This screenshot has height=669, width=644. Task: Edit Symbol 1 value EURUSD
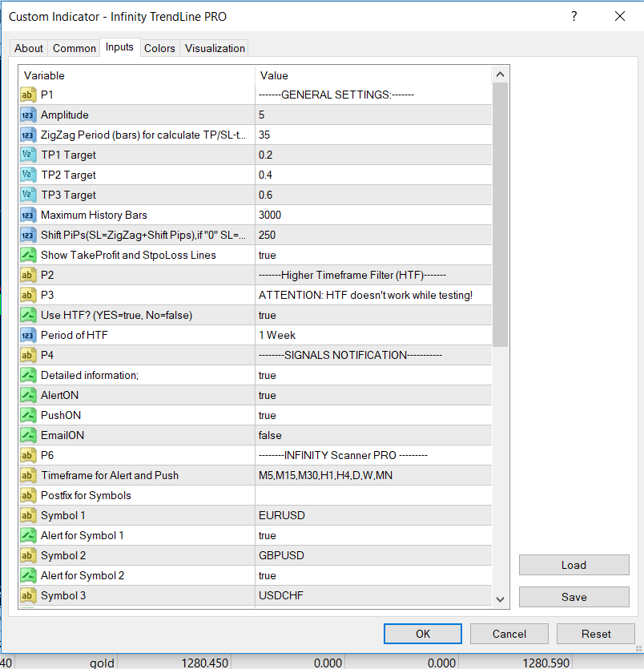(x=373, y=516)
